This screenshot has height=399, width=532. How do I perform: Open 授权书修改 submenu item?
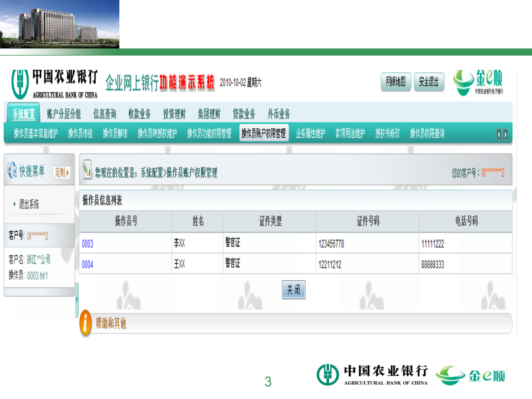[387, 134]
